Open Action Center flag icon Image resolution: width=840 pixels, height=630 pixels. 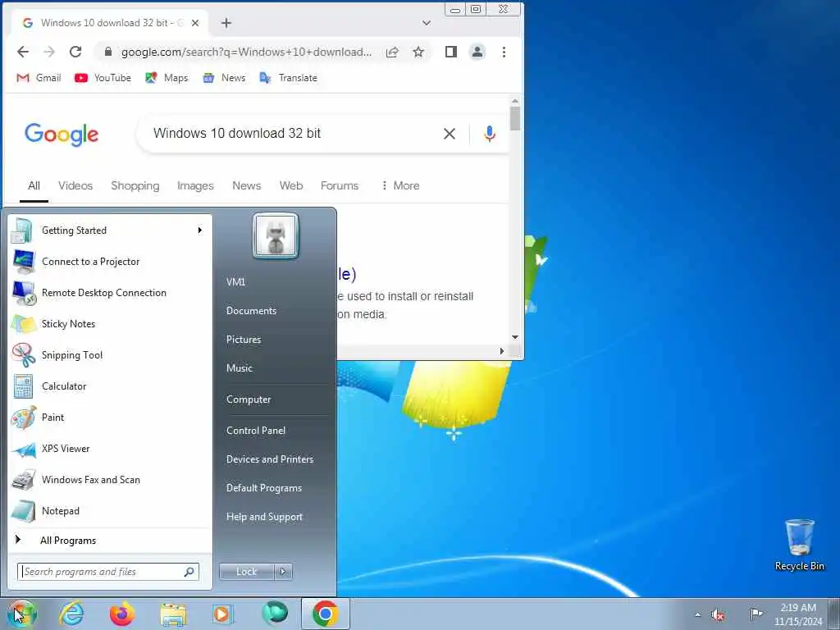click(756, 614)
